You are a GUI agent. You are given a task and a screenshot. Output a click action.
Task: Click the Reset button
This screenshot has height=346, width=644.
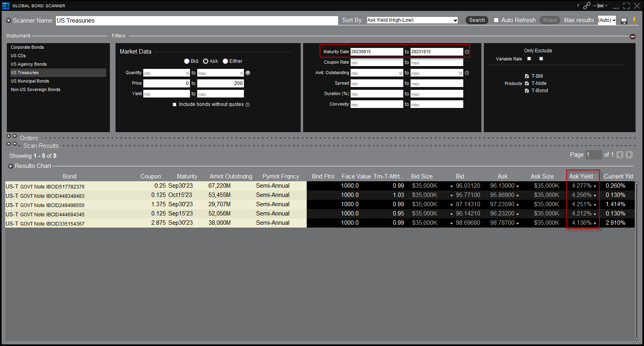[550, 20]
